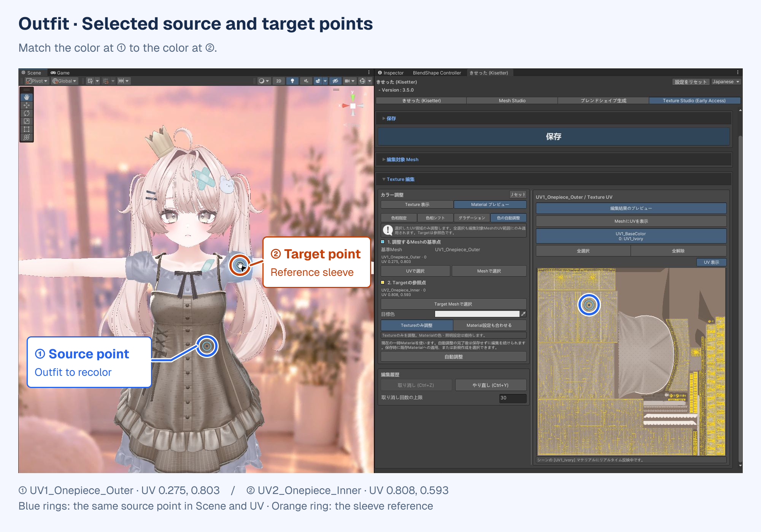Screen dimensions: 761x532
Task: Switch to the Mesh Studio tab
Action: (512, 101)
